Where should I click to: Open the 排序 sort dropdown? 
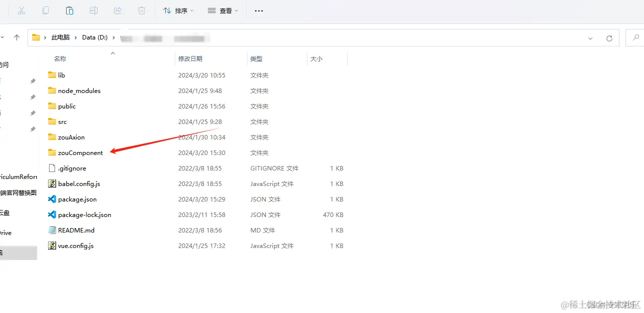coord(178,10)
